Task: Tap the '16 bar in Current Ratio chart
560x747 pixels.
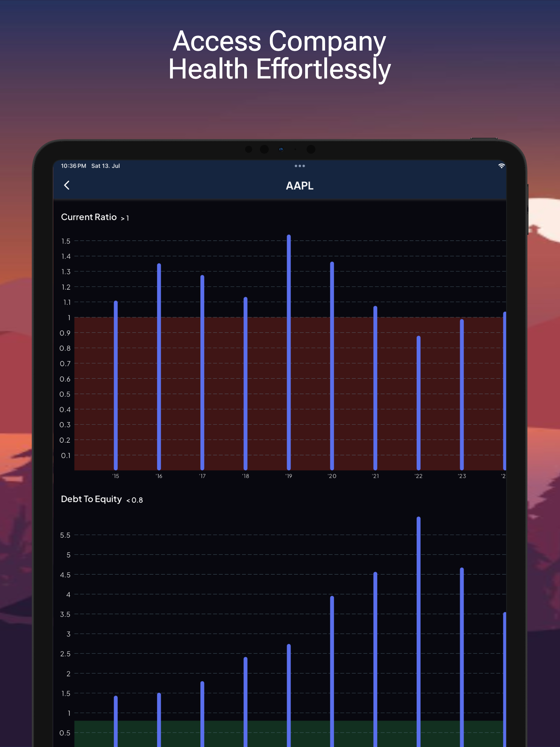Action: pyautogui.click(x=159, y=367)
